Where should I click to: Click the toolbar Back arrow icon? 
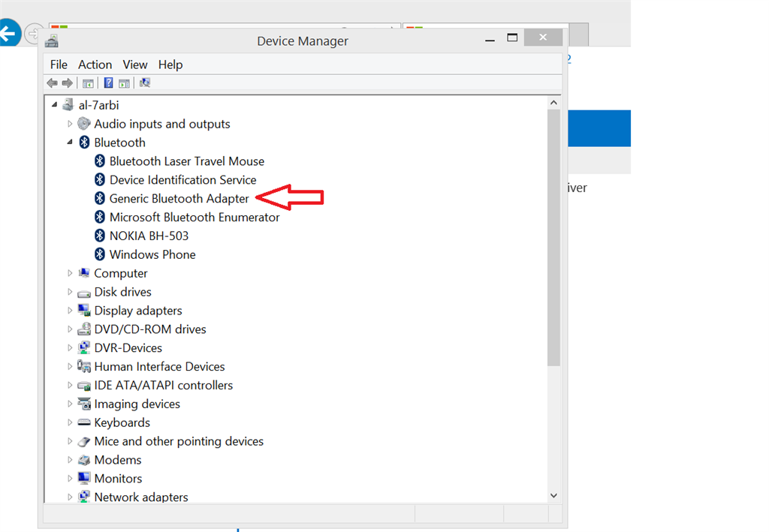pyautogui.click(x=52, y=83)
